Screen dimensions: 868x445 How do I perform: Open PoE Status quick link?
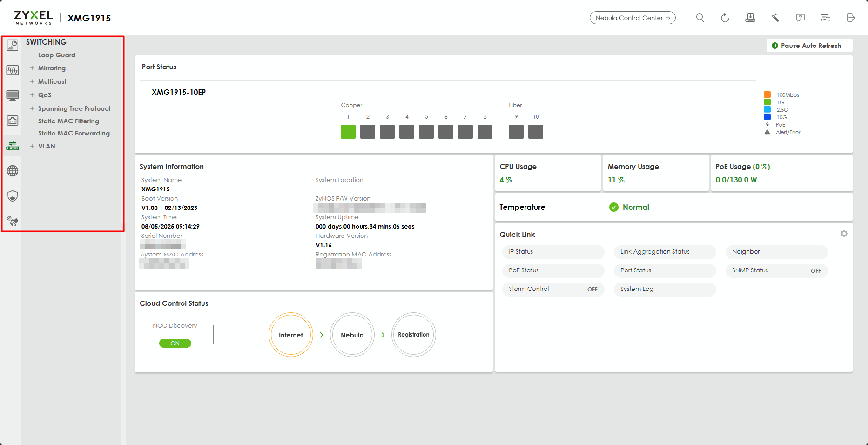(x=553, y=270)
